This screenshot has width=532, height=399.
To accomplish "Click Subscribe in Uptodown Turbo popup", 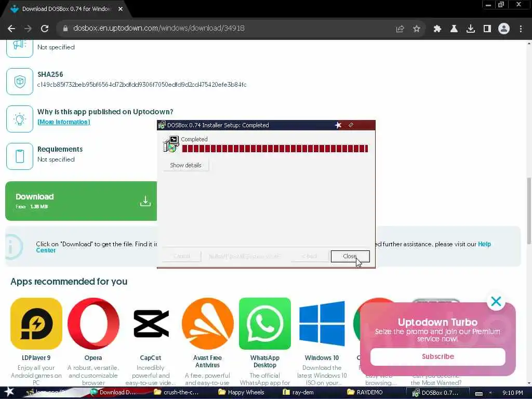I will 437,356.
